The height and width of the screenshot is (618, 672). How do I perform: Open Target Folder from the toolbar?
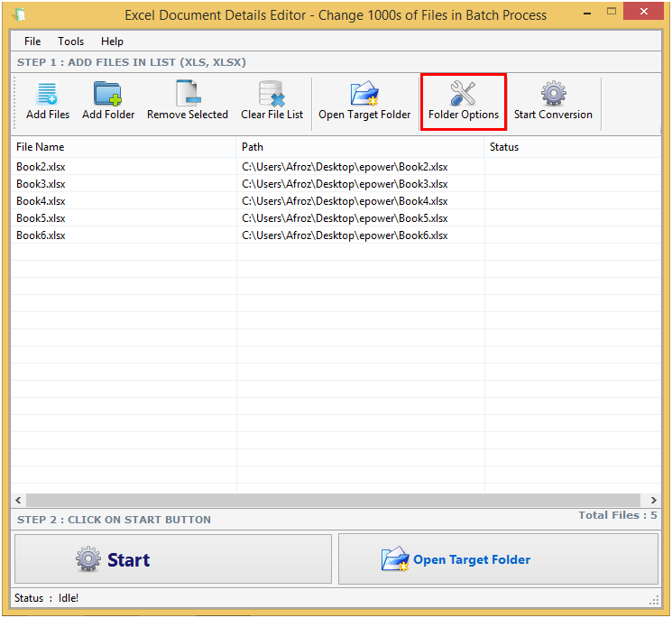tap(364, 102)
